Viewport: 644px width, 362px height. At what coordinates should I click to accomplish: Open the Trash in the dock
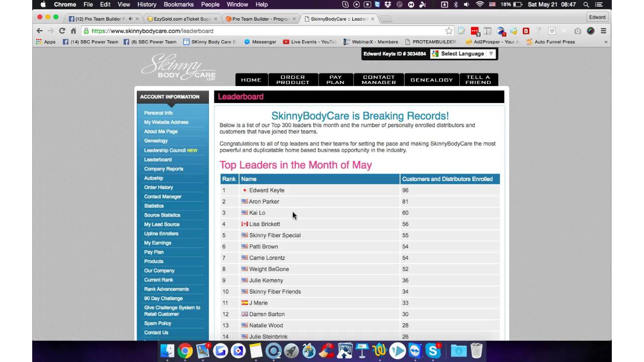click(476, 350)
